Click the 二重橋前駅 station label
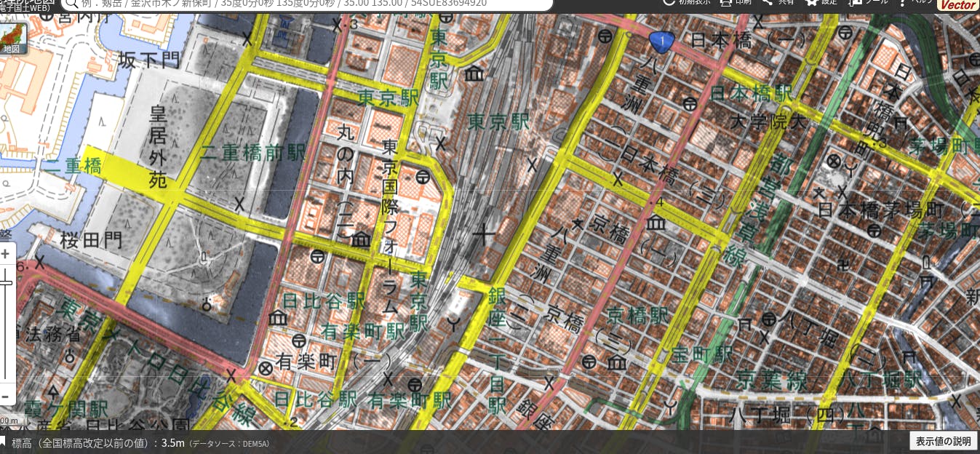This screenshot has width=980, height=454. [252, 153]
